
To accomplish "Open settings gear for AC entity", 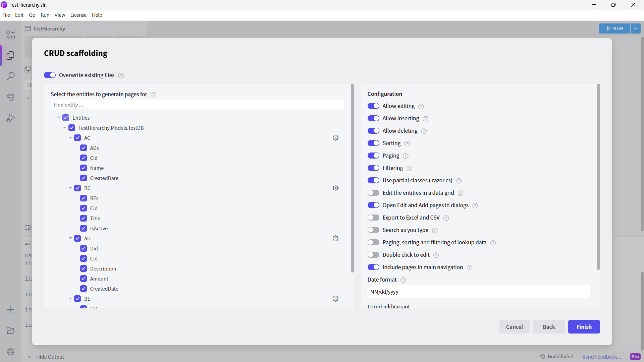I will click(335, 138).
